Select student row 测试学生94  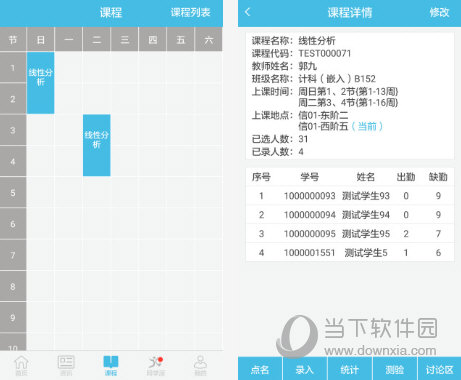(350, 215)
